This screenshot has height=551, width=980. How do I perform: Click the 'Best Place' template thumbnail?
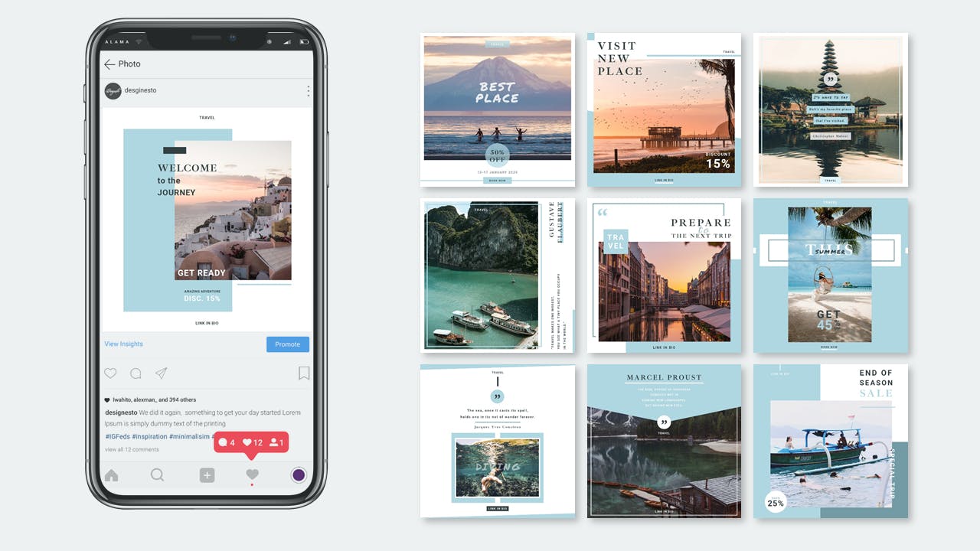497,107
